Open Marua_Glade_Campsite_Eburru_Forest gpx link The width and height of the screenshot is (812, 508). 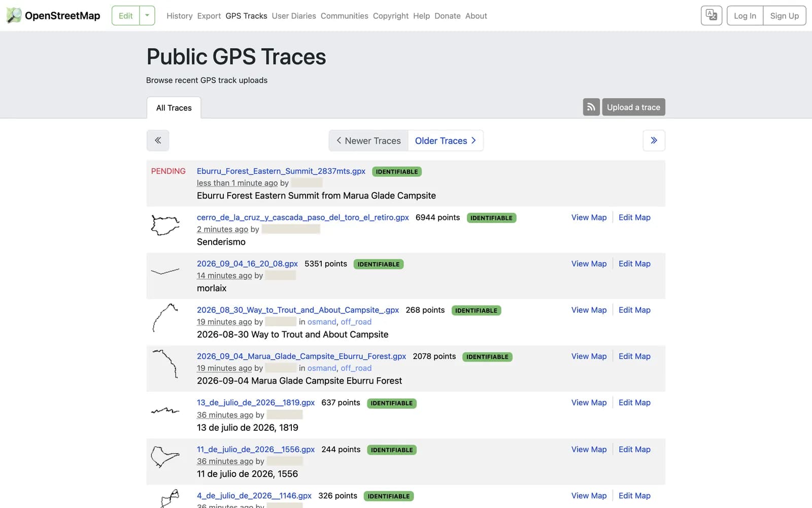301,356
